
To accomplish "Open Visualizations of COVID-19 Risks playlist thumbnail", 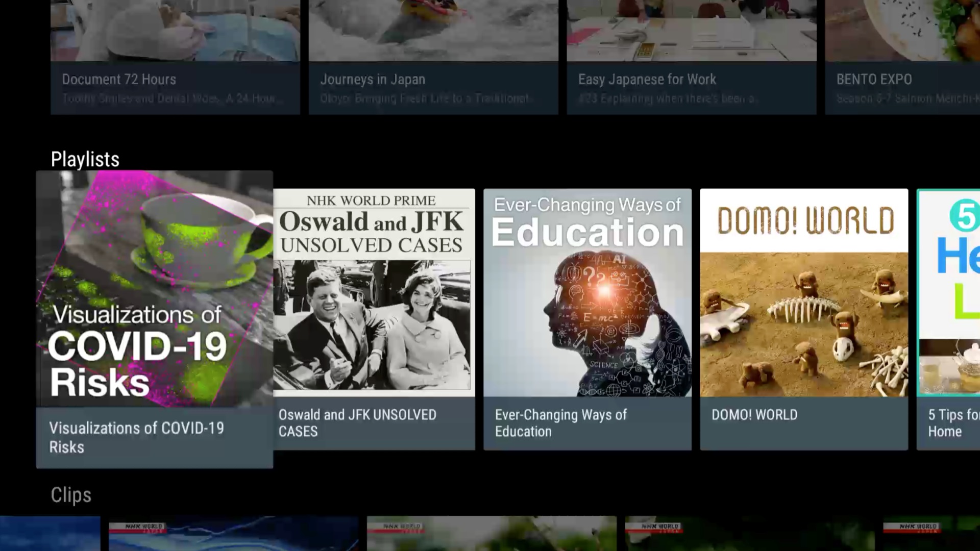I will tap(154, 288).
